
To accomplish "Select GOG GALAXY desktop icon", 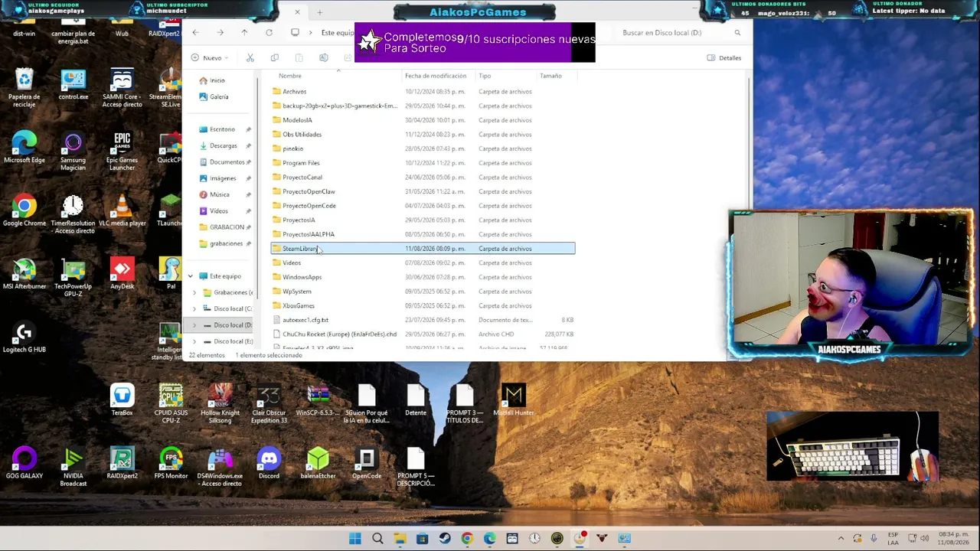I will click(24, 464).
